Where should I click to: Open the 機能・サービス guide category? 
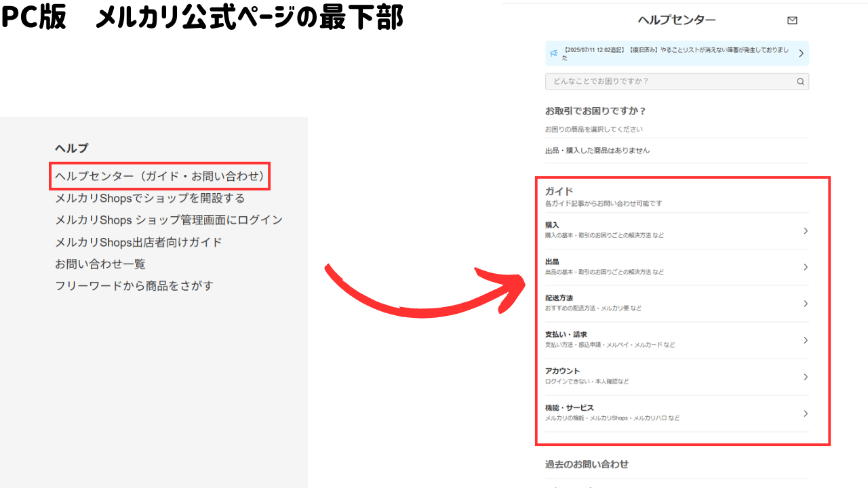point(677,413)
